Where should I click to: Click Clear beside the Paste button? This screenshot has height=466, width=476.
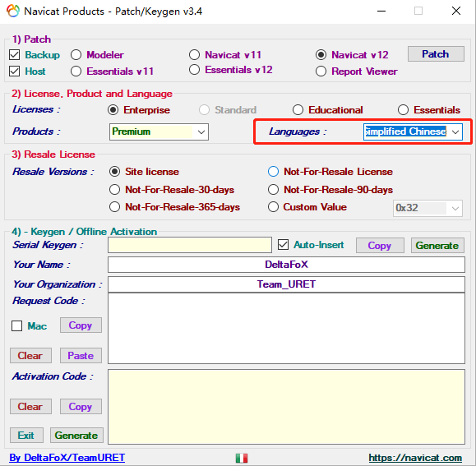click(x=30, y=356)
